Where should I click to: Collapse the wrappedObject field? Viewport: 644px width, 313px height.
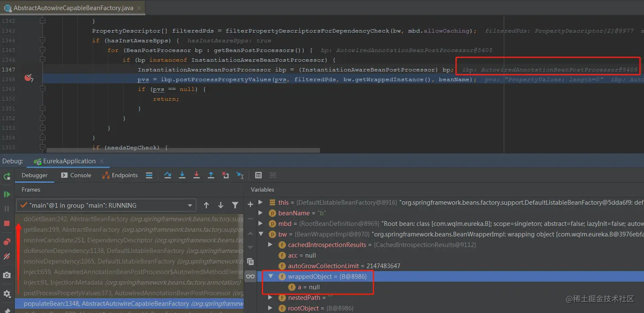(270, 276)
